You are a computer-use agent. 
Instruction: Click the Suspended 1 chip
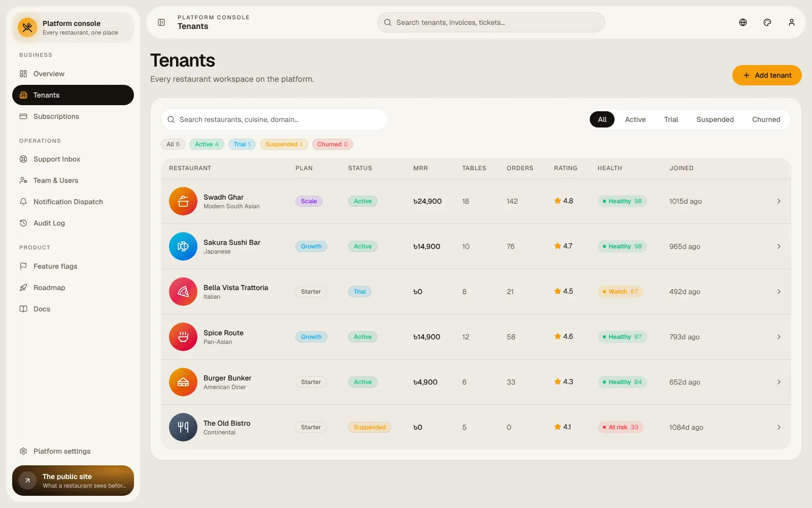click(284, 144)
